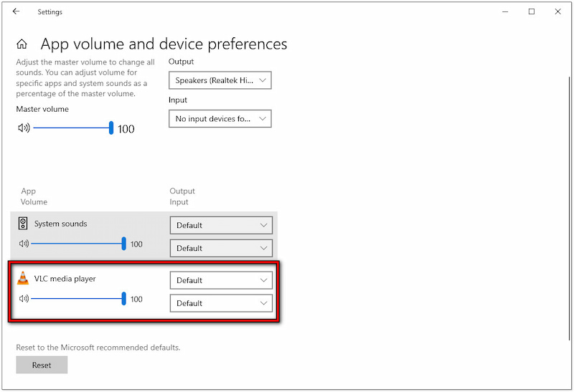Mute System sounds using its speaker icon
574x392 pixels.
tap(24, 244)
